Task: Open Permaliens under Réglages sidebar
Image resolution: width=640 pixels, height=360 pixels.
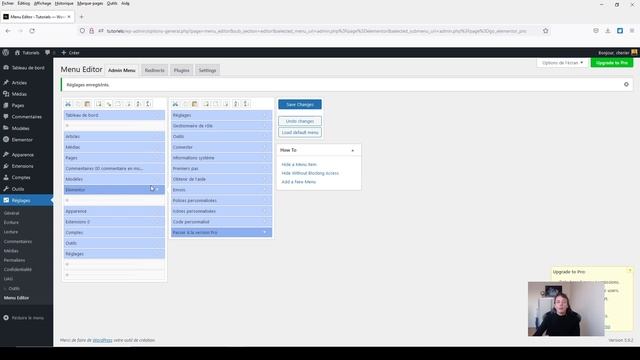Action: pyautogui.click(x=15, y=260)
